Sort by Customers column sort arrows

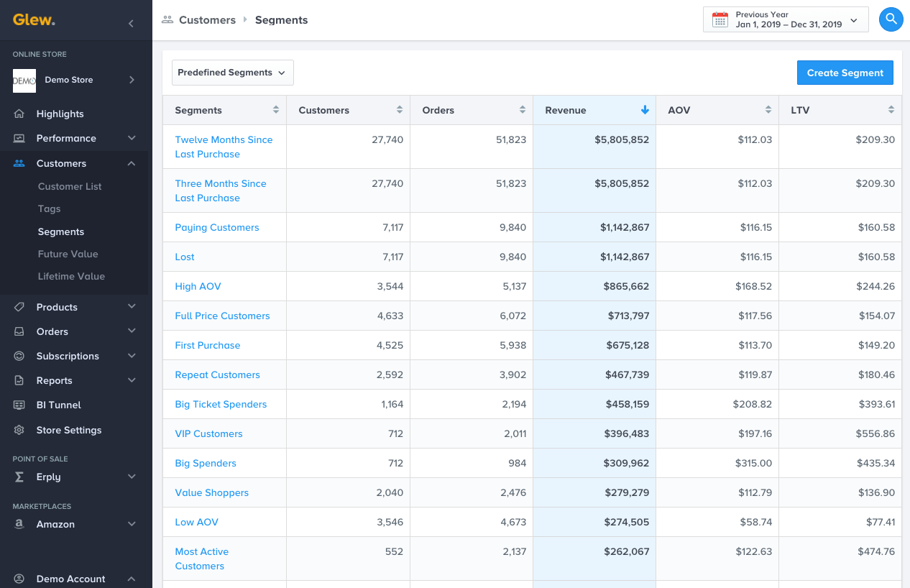[x=400, y=110]
